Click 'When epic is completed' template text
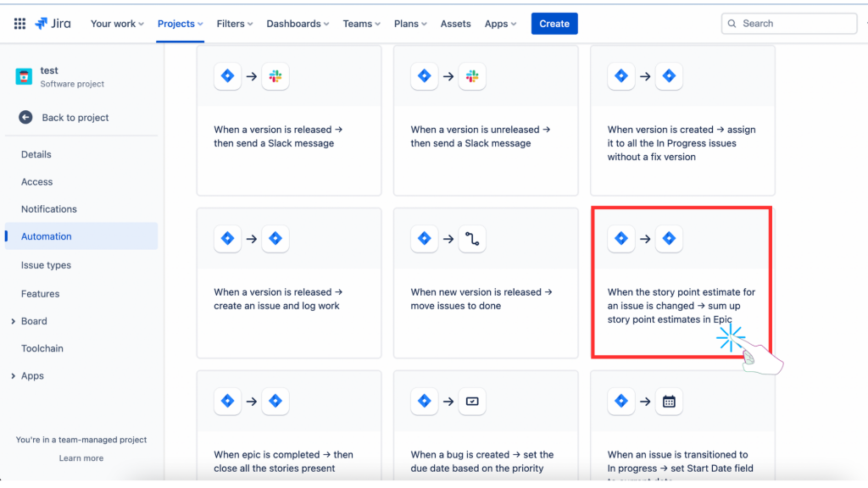 tap(267, 455)
